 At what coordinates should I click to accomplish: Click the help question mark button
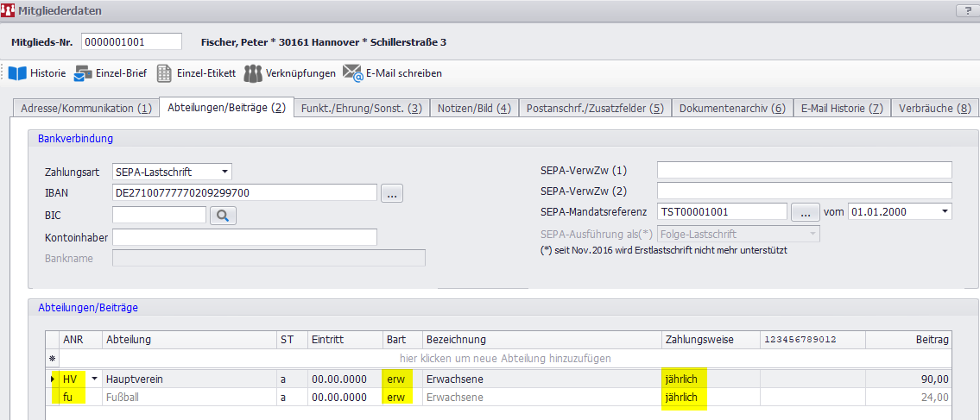pyautogui.click(x=964, y=10)
